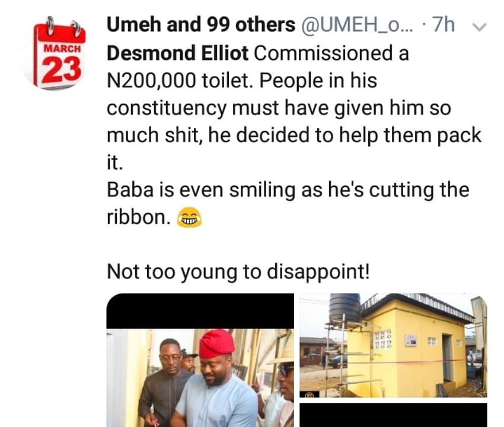
Task: Open the black thumbnail below the building photo
Action: coord(393,415)
